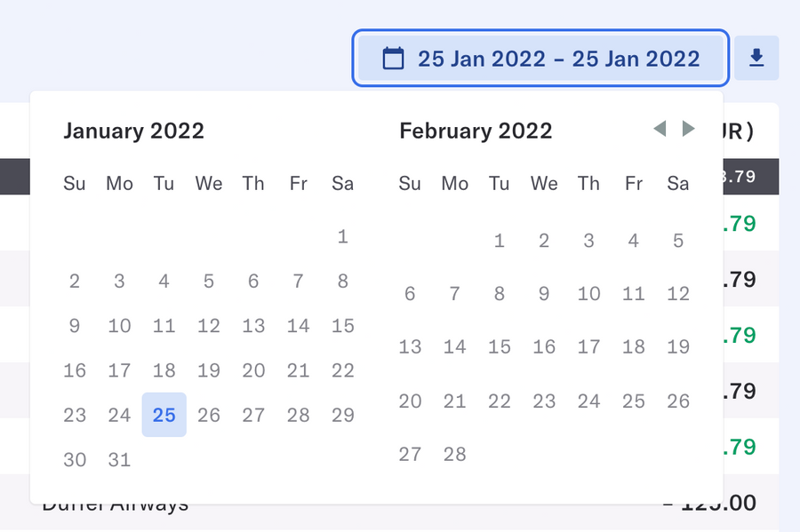This screenshot has height=532, width=800.
Task: Click the January 2022 month header
Action: coord(133,131)
